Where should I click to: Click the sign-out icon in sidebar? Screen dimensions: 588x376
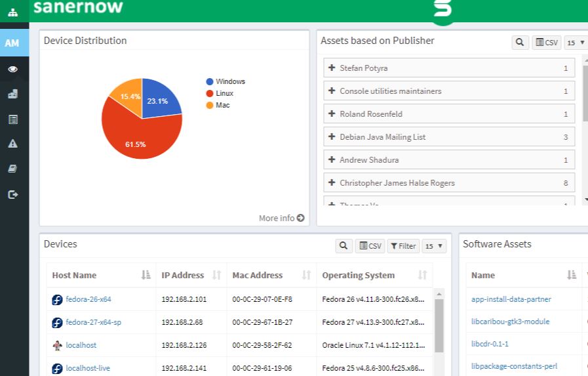point(12,194)
